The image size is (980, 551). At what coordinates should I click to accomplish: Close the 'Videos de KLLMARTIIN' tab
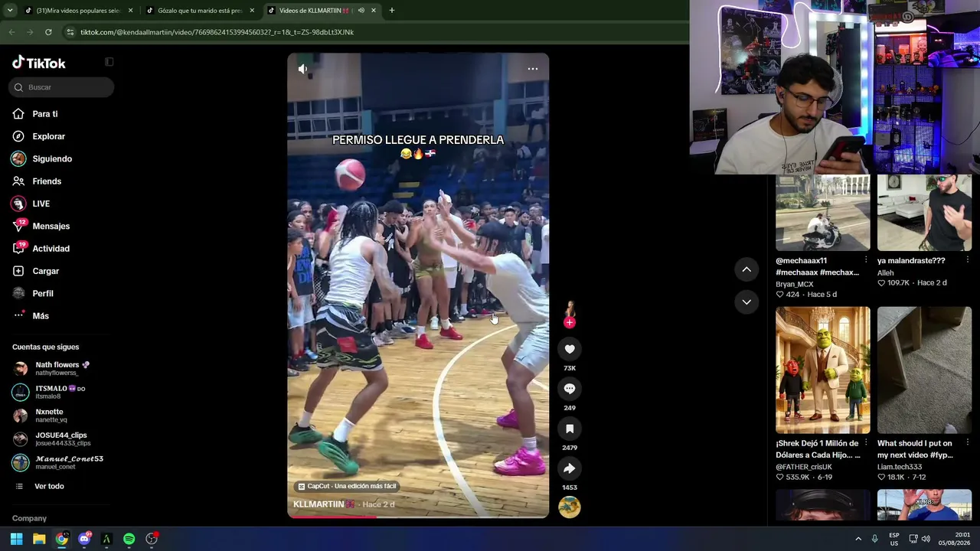[x=374, y=11]
